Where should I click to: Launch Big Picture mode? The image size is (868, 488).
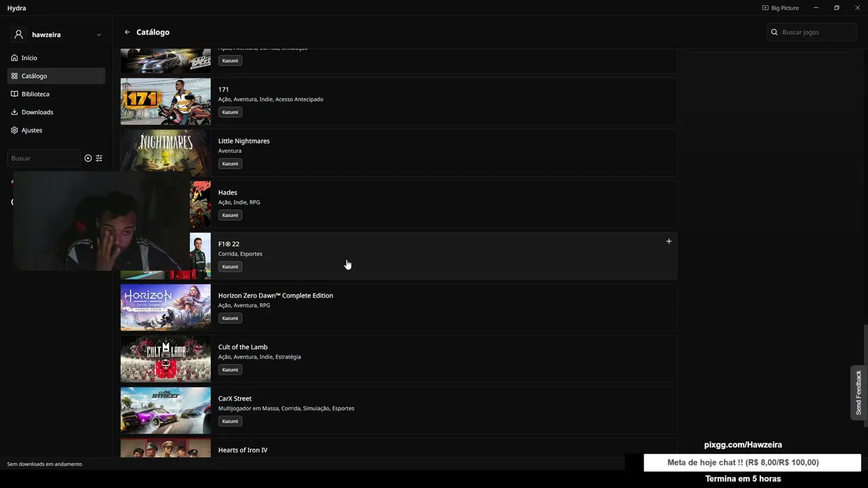point(781,8)
